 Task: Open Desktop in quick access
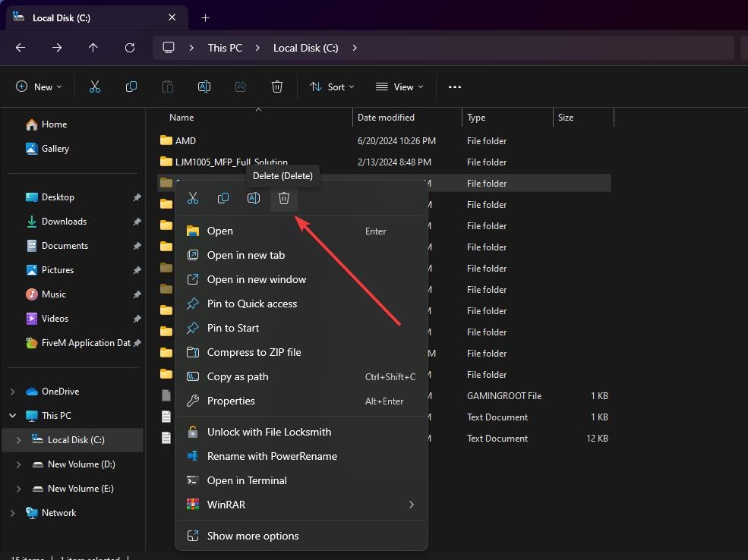[49, 197]
